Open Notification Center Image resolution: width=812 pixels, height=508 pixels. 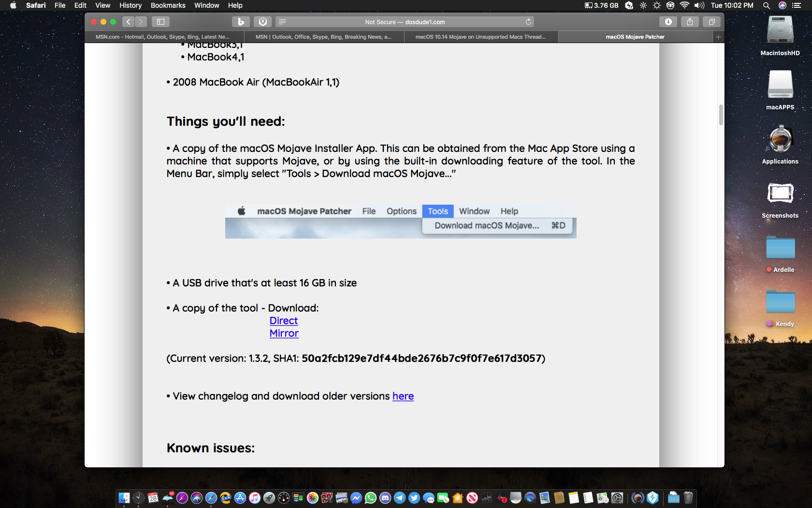797,5
